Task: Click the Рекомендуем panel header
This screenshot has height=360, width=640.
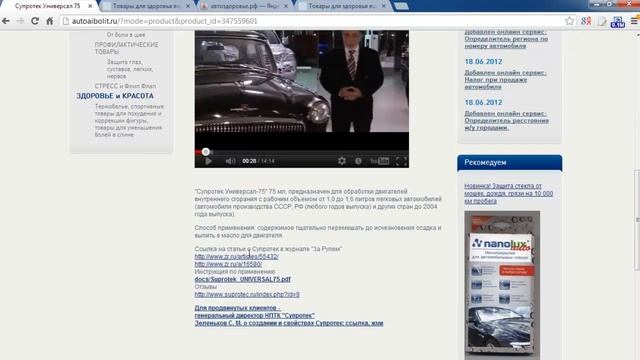Action: (509, 162)
